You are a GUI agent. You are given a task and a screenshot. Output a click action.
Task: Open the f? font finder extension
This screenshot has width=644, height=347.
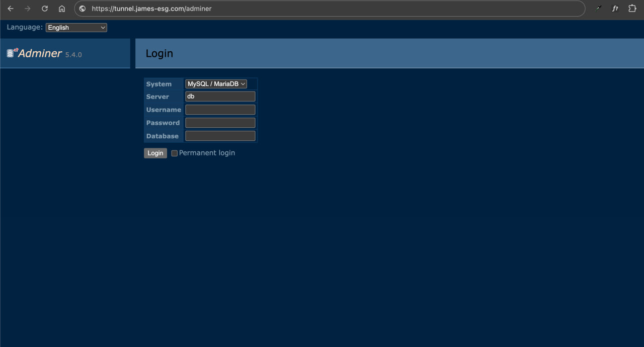tap(615, 9)
